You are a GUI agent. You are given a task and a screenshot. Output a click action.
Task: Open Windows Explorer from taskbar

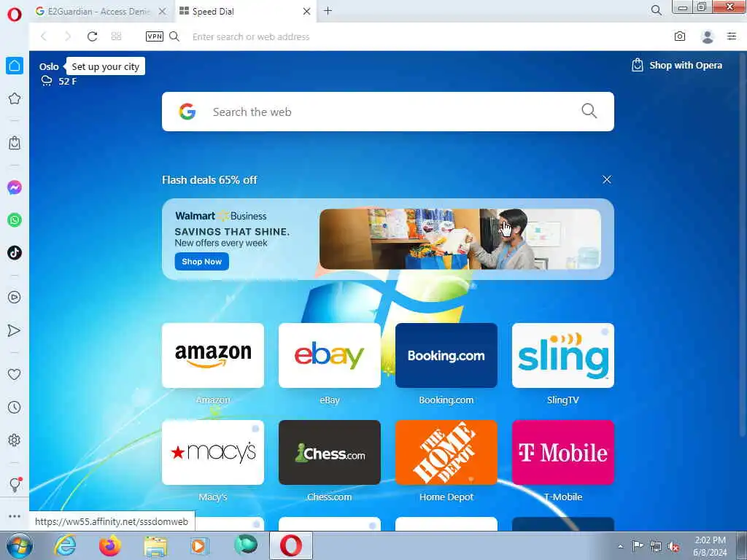coord(156,545)
